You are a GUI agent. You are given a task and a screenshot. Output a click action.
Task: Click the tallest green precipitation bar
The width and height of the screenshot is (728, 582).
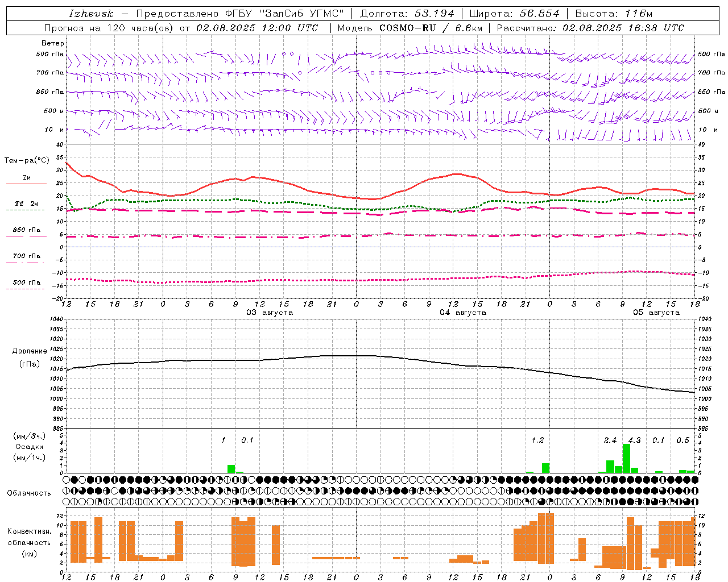(x=626, y=458)
